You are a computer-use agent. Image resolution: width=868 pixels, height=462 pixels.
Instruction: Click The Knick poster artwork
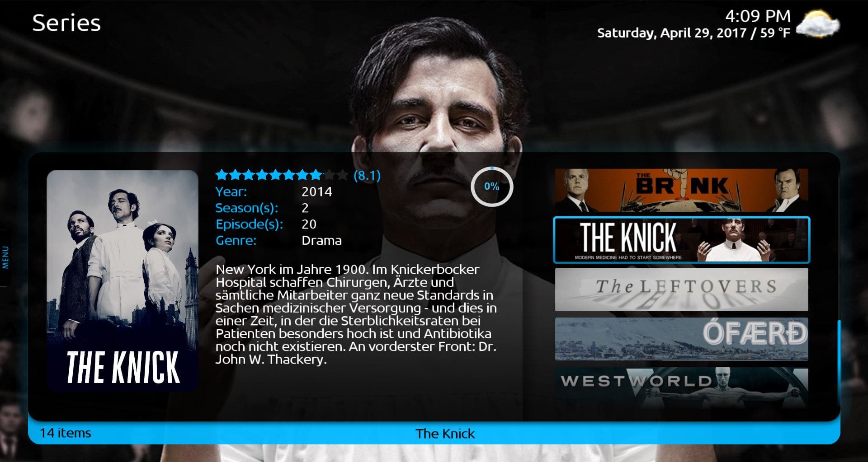[123, 280]
